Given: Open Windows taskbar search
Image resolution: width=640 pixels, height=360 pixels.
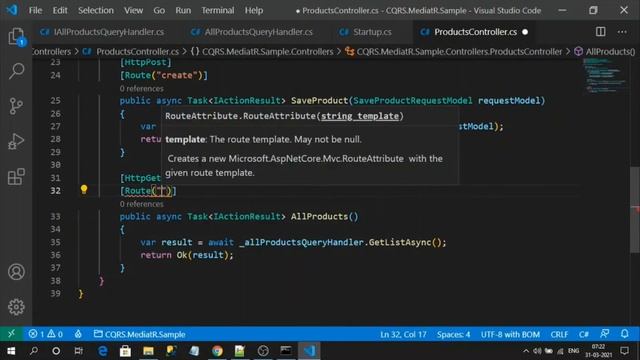Looking at the screenshot, I should click(x=34, y=351).
